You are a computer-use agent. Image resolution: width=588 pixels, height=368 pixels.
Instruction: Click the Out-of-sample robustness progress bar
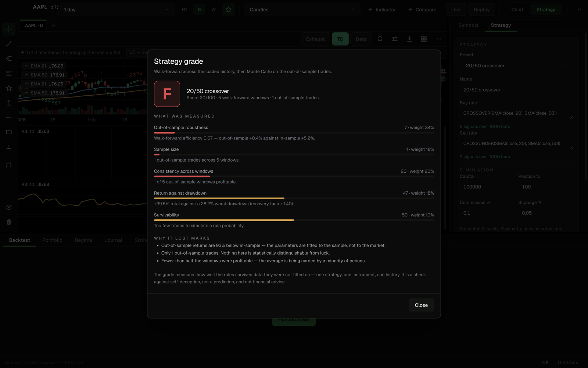[x=294, y=132]
